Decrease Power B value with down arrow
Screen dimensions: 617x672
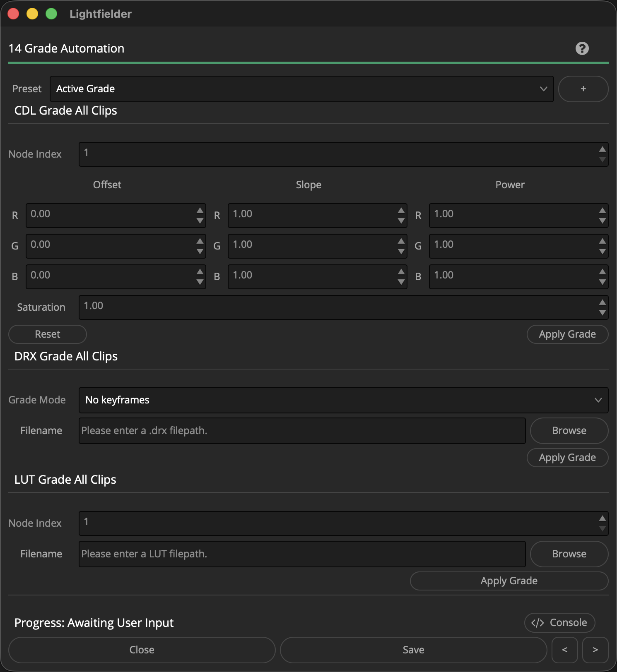point(602,282)
